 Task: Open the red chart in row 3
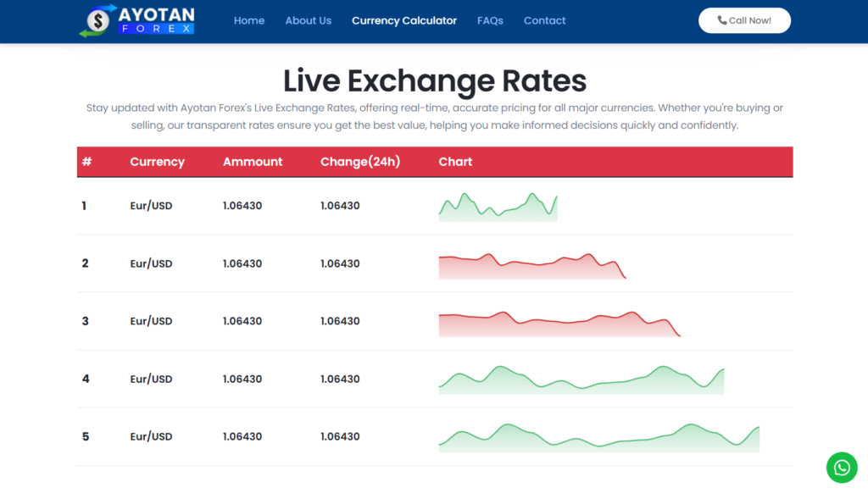(x=559, y=324)
